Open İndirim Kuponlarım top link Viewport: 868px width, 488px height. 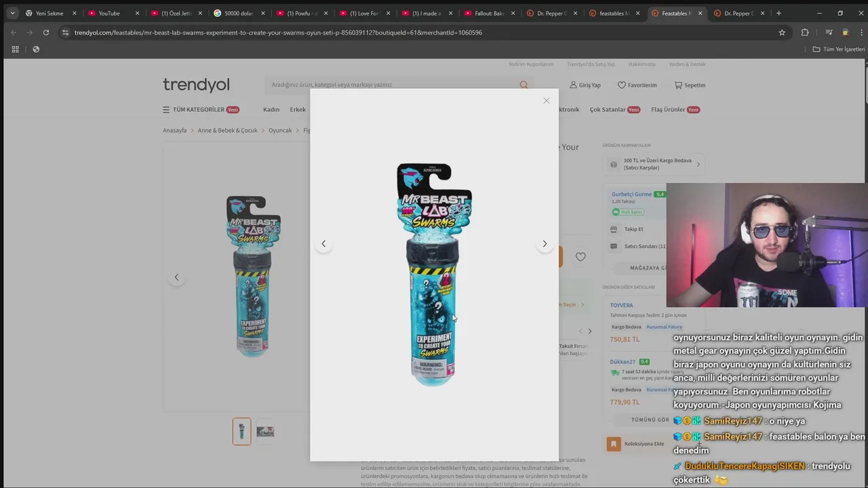pyautogui.click(x=531, y=64)
